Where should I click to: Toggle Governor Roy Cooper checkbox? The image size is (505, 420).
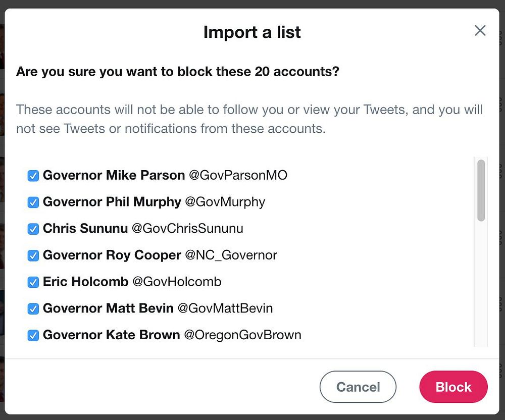(33, 255)
